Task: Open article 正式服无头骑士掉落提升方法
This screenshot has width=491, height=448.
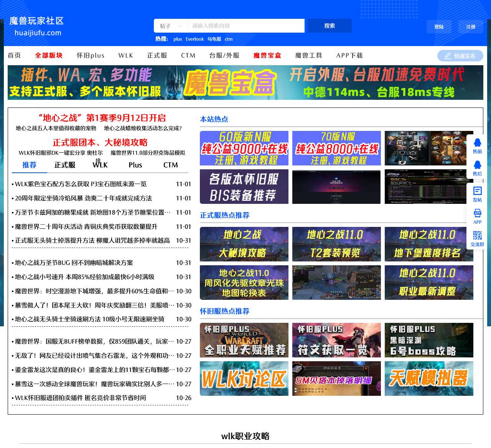Action: 92,240
